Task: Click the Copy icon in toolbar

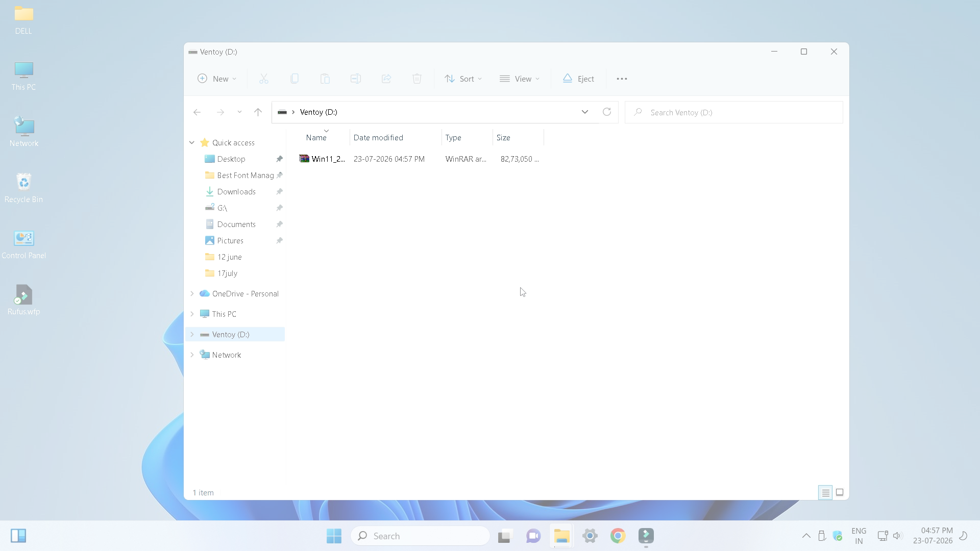Action: coord(295,79)
